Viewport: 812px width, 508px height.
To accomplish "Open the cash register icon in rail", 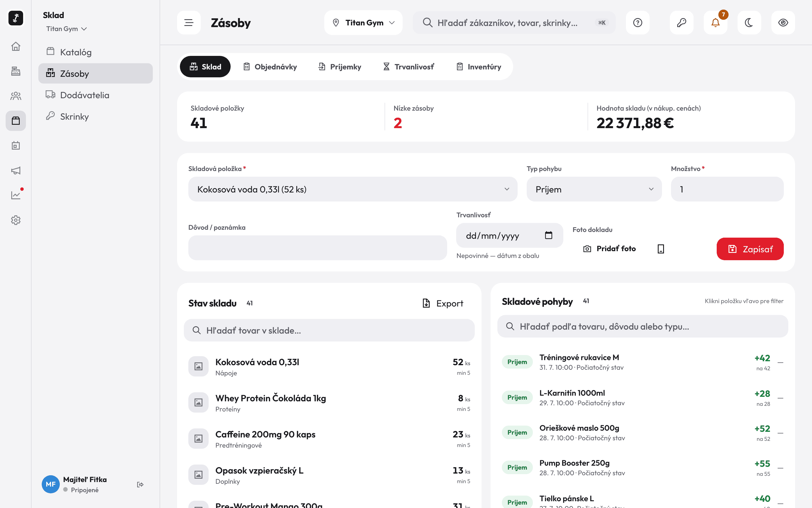I will (16, 71).
